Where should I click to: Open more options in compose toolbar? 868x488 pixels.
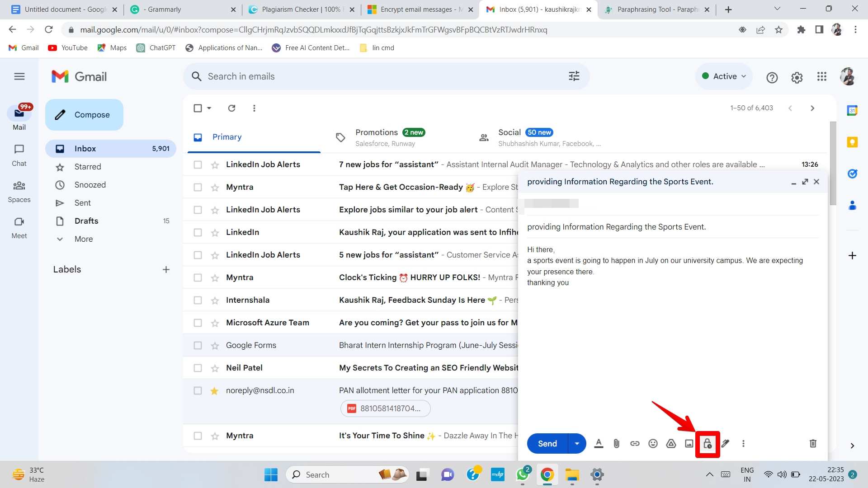[743, 444]
